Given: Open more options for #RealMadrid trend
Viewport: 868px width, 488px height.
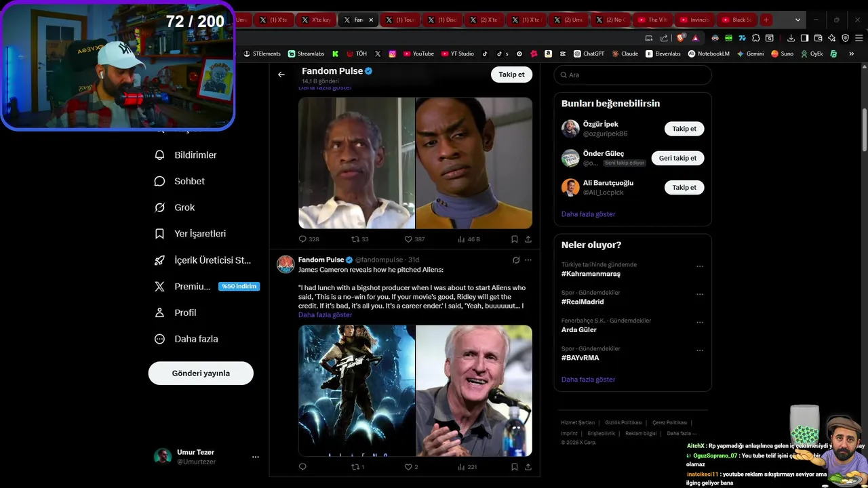Looking at the screenshot, I should (700, 294).
